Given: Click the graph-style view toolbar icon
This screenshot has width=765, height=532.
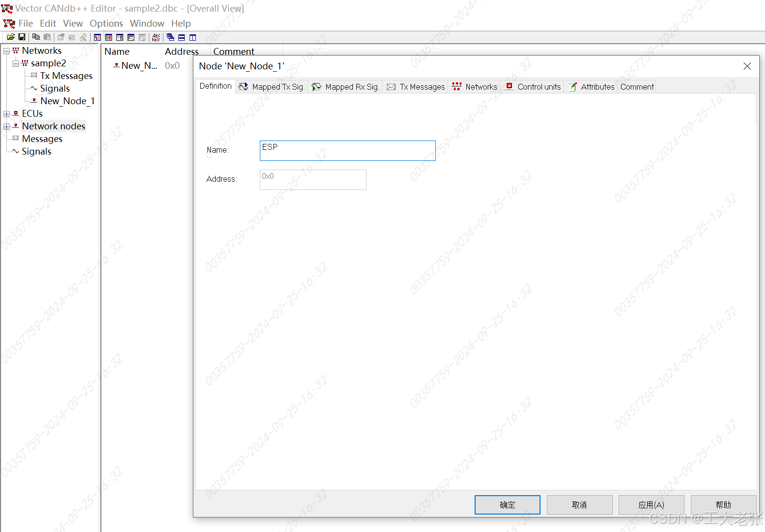Looking at the screenshot, I should [131, 37].
